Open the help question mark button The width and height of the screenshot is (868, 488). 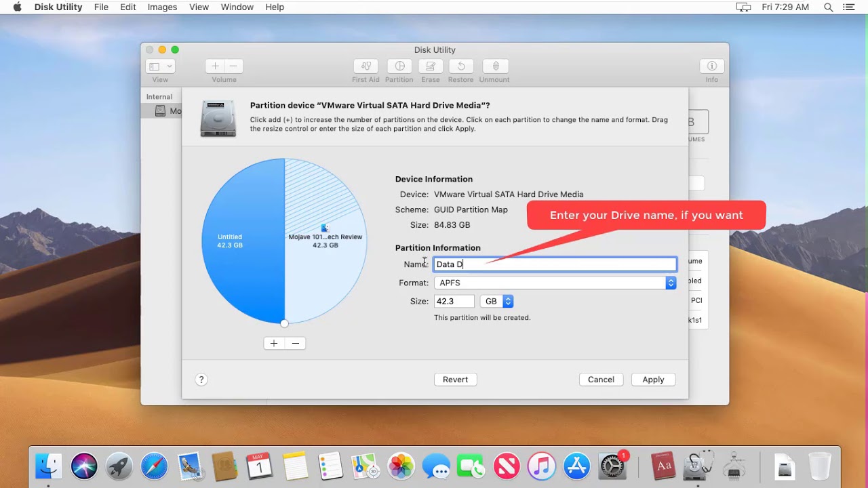pos(201,380)
